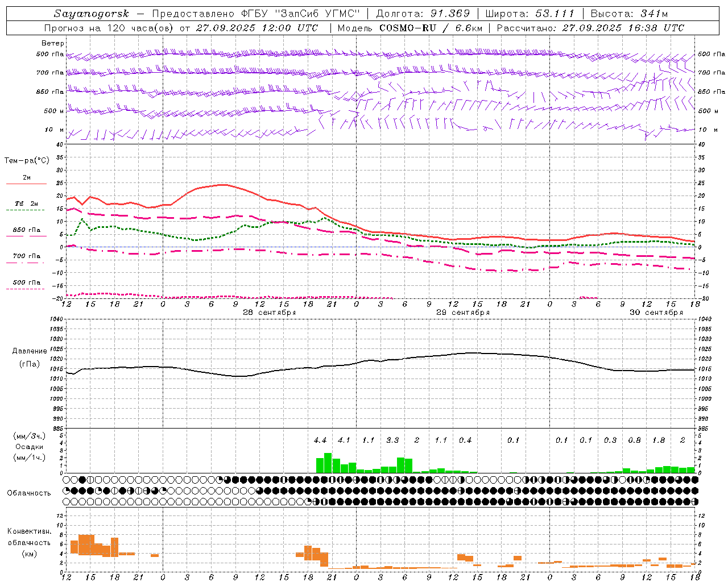Click the '30 сентября' date label

(x=656, y=313)
